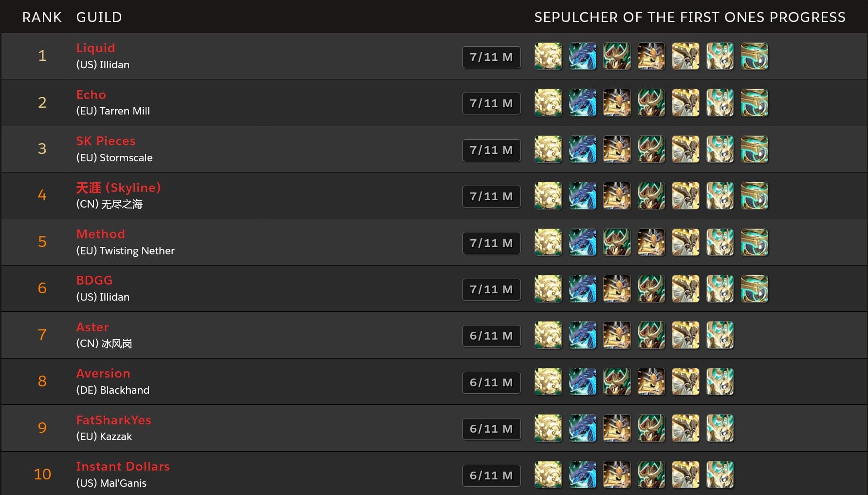
Task: Click the blue serpent boss icon in Echo's row
Action: tap(583, 102)
